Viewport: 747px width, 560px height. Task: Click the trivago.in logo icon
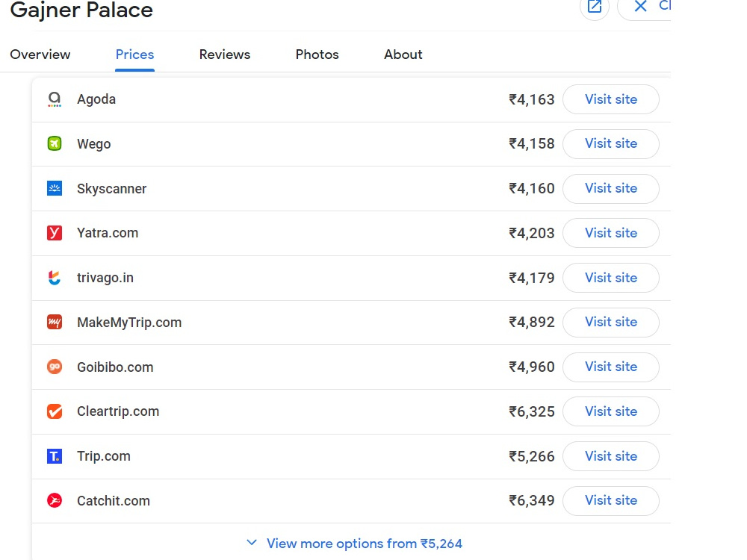coord(55,278)
